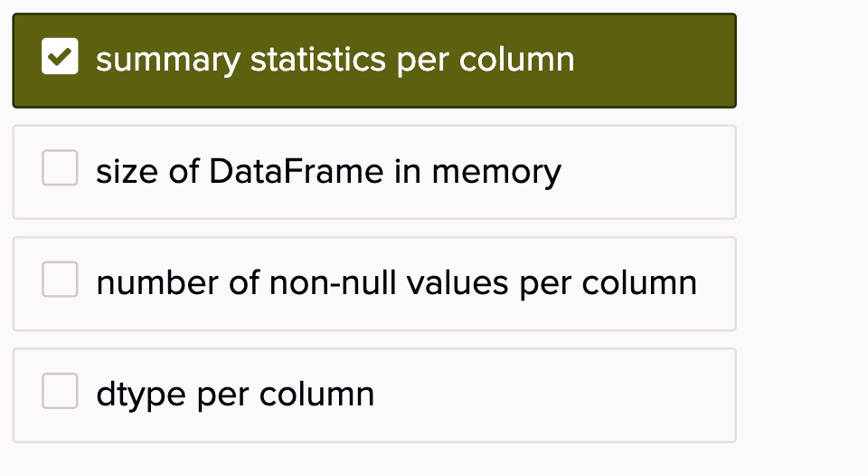Click the white checkmark icon in selected option

pos(60,56)
